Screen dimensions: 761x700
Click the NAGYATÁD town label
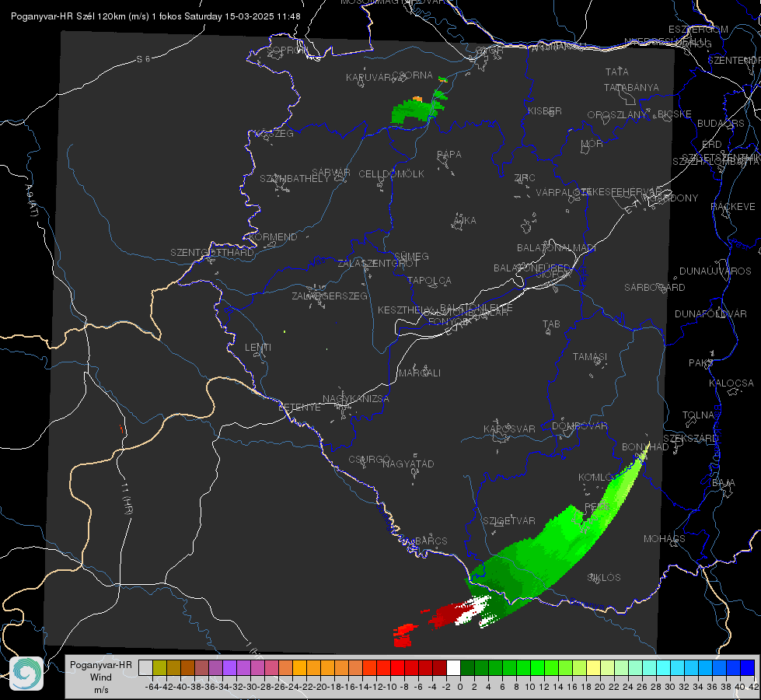click(x=408, y=464)
